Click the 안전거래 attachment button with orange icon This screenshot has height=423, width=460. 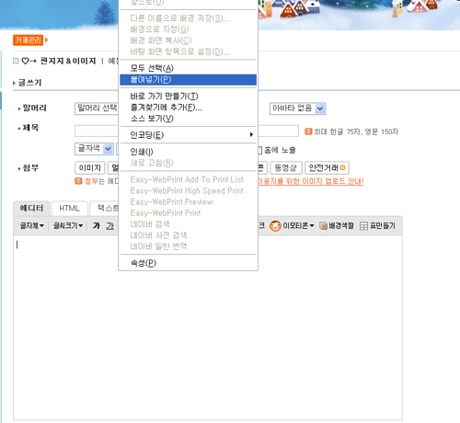click(x=327, y=168)
